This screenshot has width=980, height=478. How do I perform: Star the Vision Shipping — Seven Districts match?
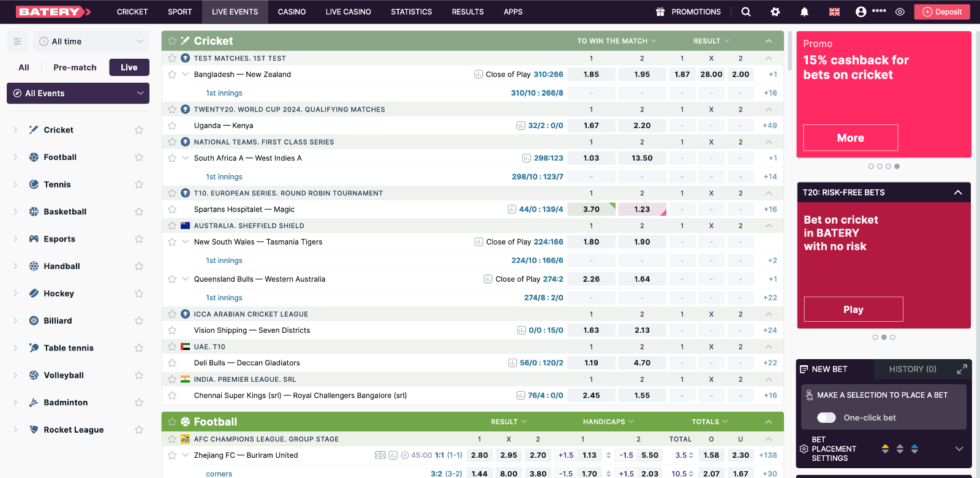point(172,330)
